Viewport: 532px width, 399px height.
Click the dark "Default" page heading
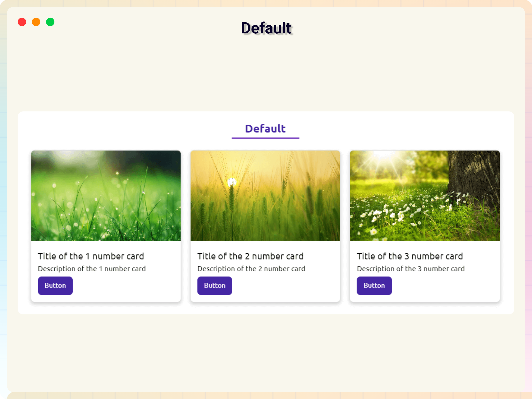point(266,28)
